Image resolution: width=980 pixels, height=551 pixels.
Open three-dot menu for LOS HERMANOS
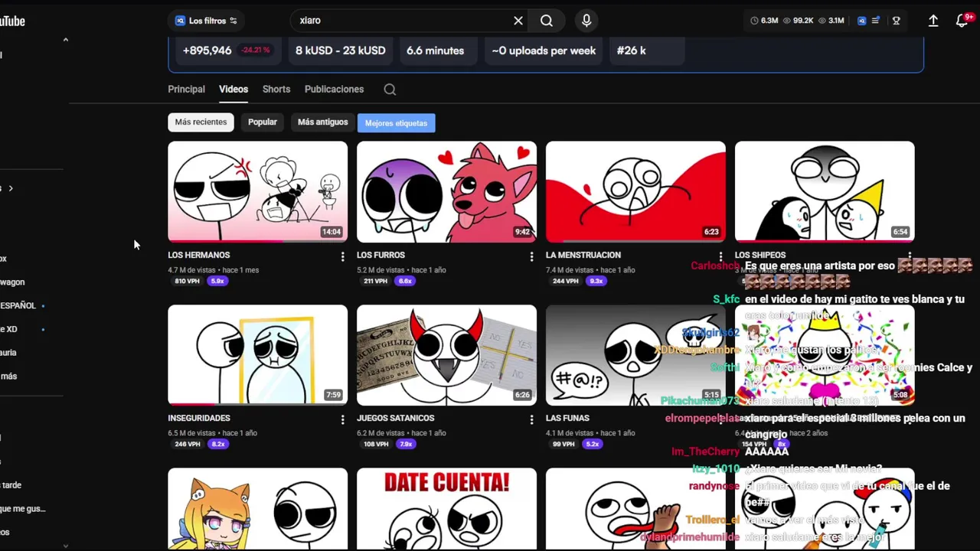coord(342,257)
